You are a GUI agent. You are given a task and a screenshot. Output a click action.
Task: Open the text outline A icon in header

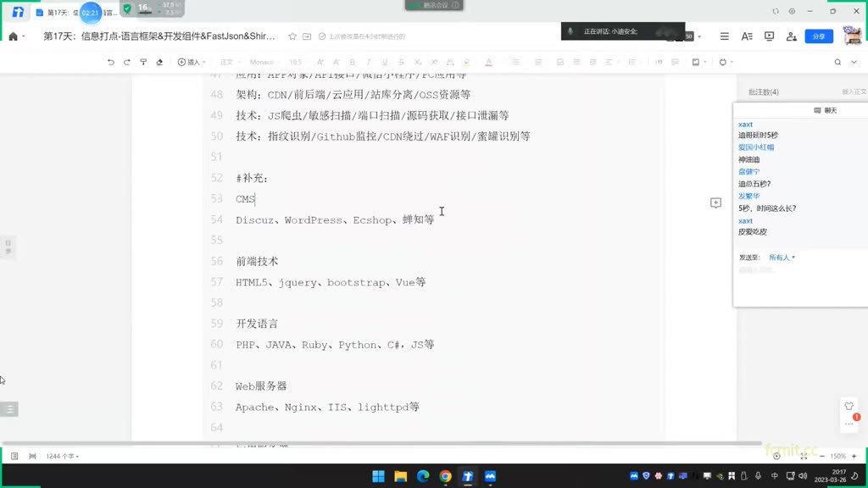[x=747, y=36]
